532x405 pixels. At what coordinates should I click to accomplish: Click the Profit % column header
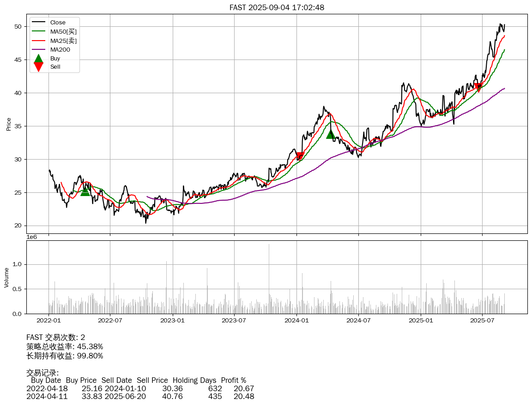click(x=233, y=381)
